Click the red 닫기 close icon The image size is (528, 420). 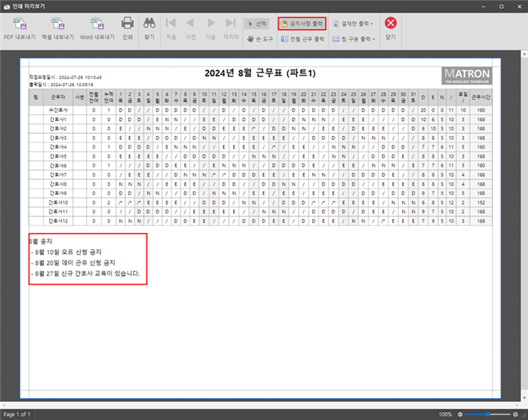coord(390,23)
